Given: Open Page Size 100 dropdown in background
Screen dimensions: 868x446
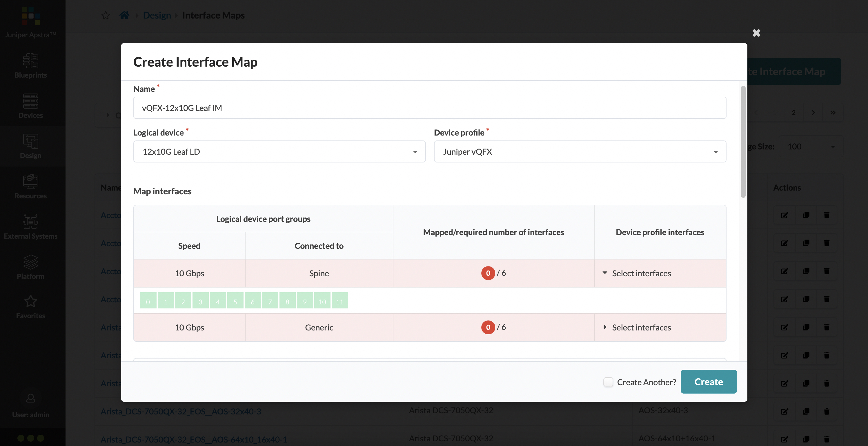Looking at the screenshot, I should (x=811, y=147).
